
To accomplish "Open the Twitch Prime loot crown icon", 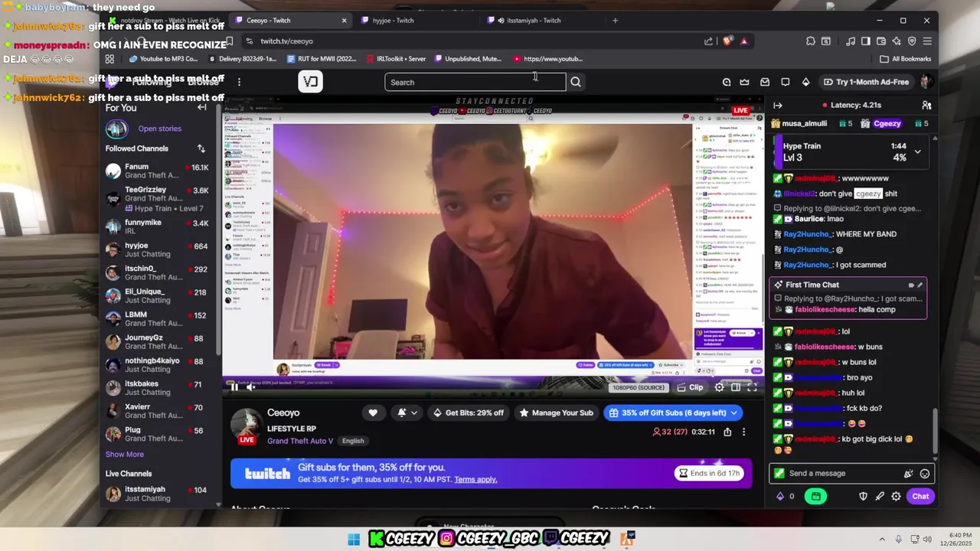I will point(745,82).
